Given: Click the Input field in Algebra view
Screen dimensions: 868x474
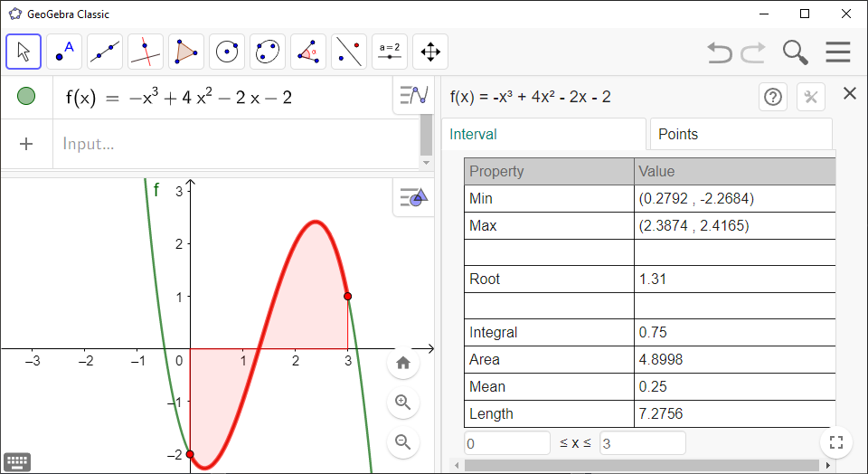Looking at the screenshot, I should click(238, 144).
